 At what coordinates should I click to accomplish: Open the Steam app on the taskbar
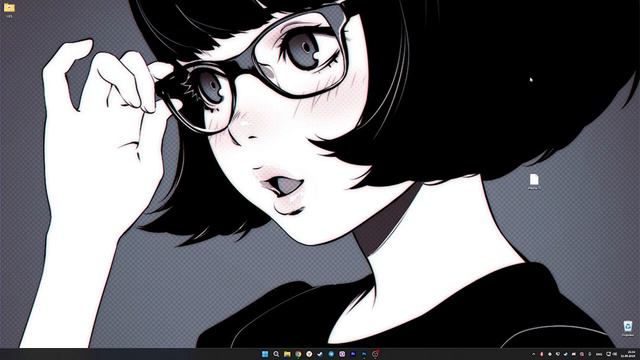(x=320, y=354)
